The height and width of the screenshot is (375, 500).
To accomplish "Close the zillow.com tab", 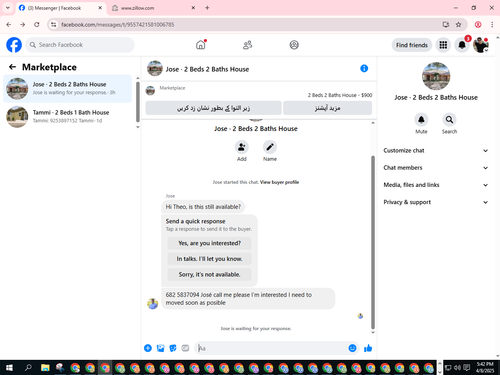I will coord(193,8).
